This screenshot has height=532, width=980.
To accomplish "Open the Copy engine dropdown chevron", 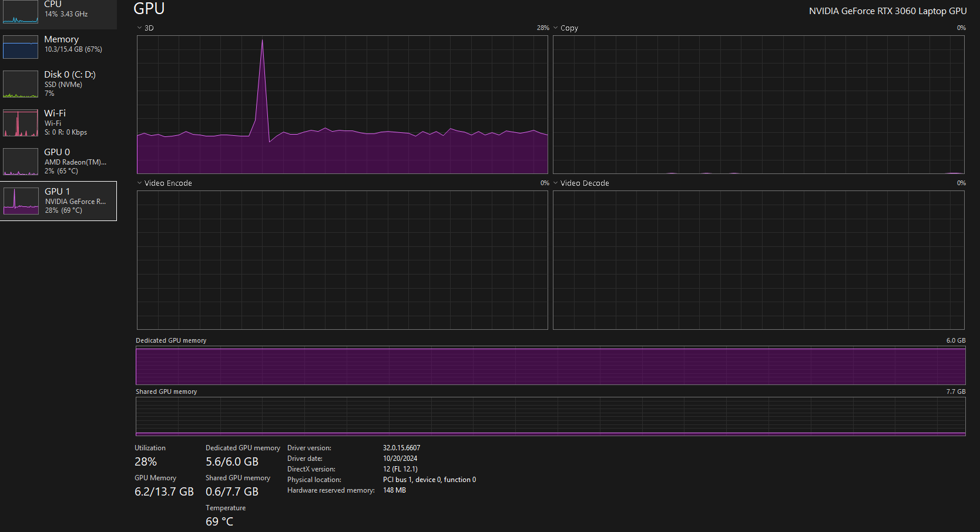I will tap(555, 28).
